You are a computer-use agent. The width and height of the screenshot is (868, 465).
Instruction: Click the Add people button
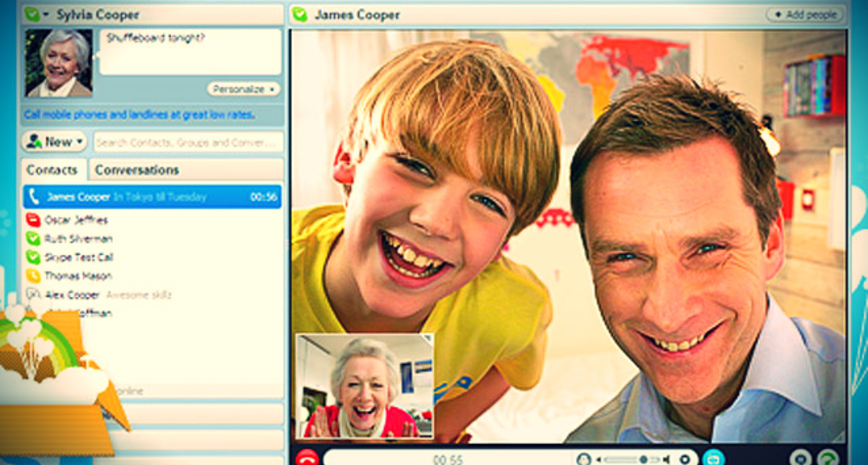804,14
